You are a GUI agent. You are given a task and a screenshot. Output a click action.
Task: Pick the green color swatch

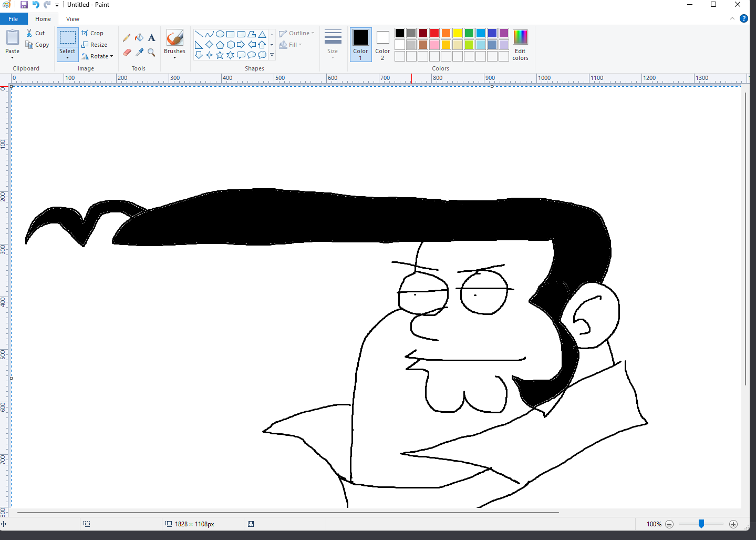[469, 33]
